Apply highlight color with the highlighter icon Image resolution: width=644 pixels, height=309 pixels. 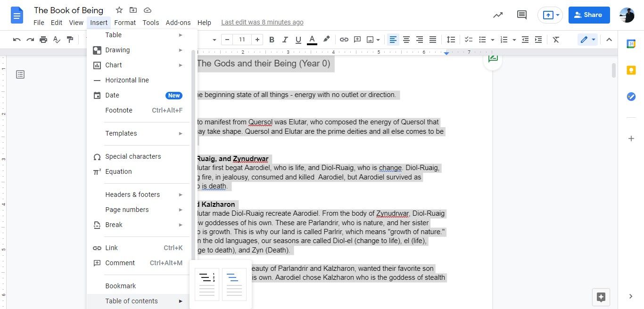click(326, 40)
